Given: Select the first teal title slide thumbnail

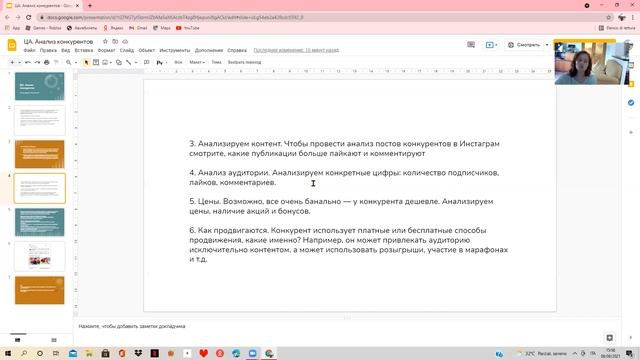Looking at the screenshot, I should point(40,86).
